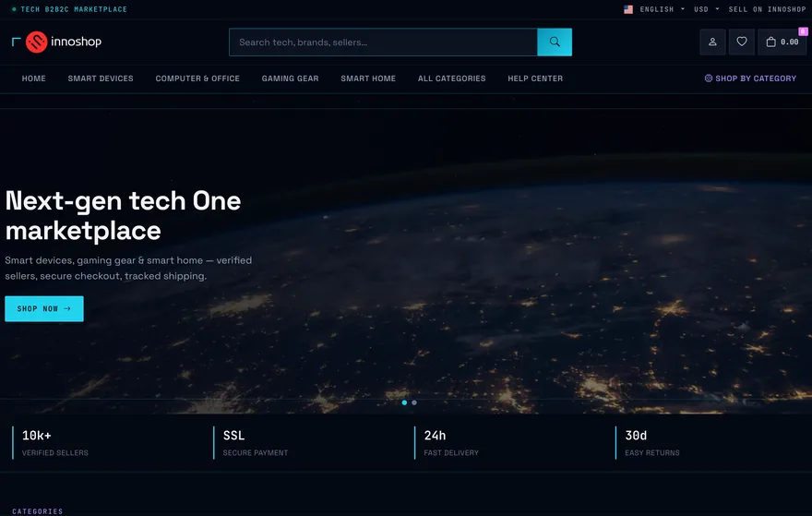The width and height of the screenshot is (812, 516).
Task: Open Smart Devices menu
Action: 101,78
